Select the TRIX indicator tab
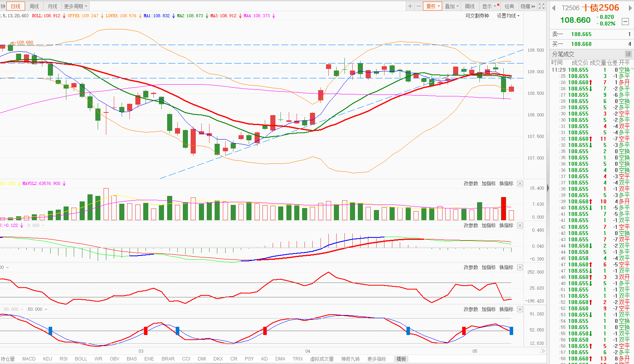Image resolution: width=634 pixels, height=364 pixels. (298, 359)
